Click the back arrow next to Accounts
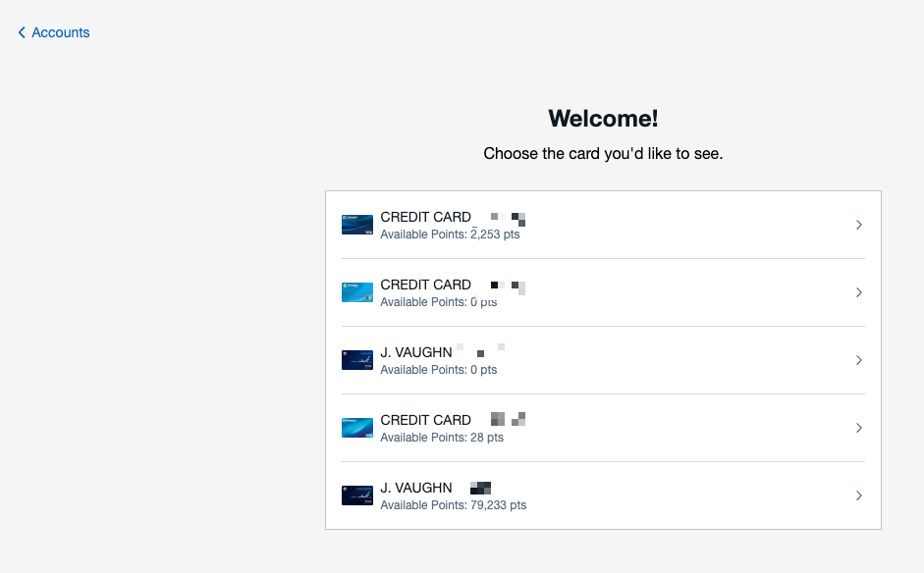The width and height of the screenshot is (924, 573). (x=22, y=32)
